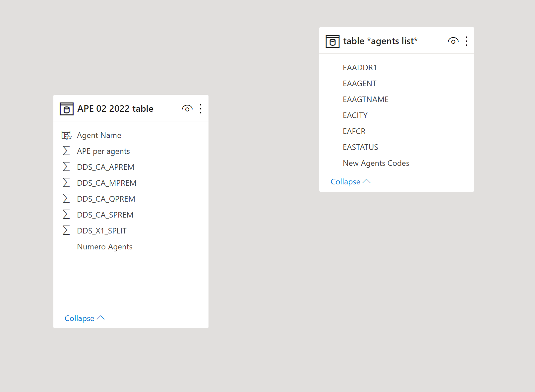Click sigma icon beside DDS_CA_APREM
Image resolution: width=535 pixels, height=392 pixels.
66,167
